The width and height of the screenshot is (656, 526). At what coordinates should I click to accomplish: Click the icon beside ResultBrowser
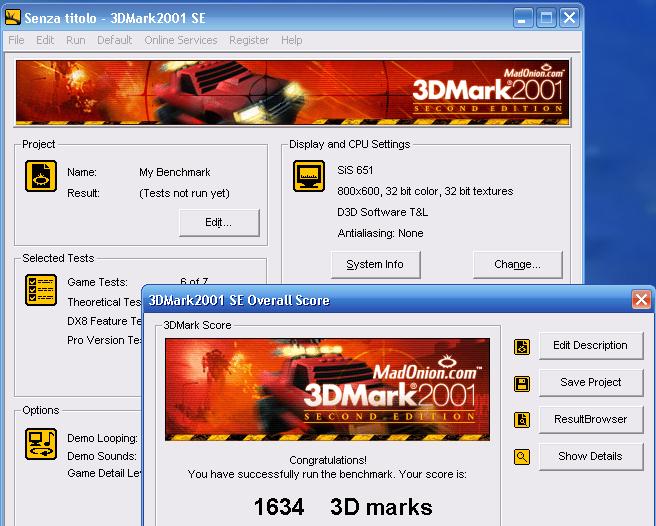coord(522,420)
